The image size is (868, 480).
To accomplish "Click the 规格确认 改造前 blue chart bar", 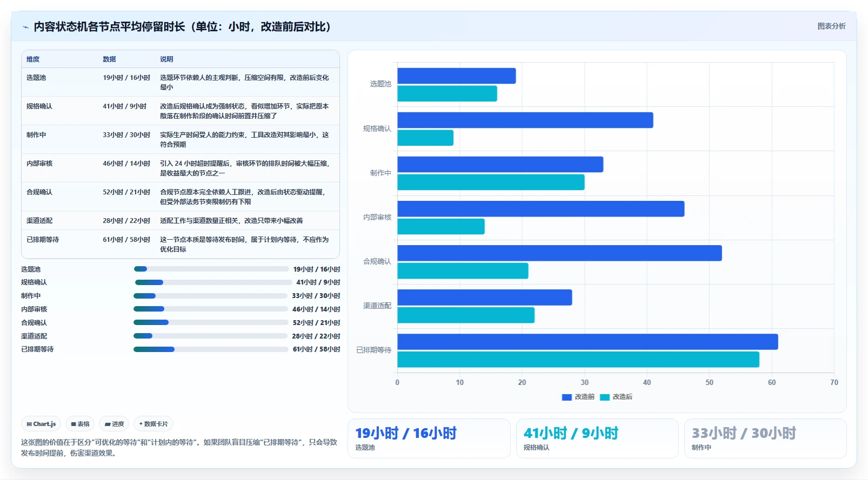I will pyautogui.click(x=525, y=120).
